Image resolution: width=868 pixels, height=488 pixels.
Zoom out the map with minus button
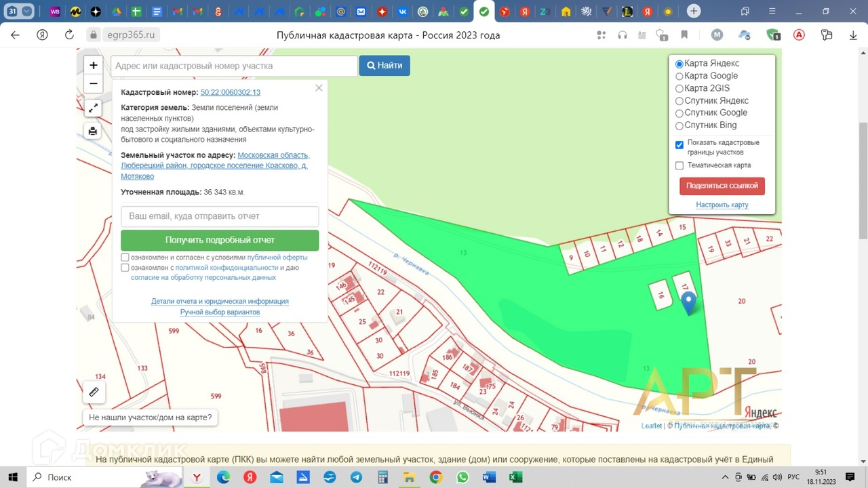point(94,84)
